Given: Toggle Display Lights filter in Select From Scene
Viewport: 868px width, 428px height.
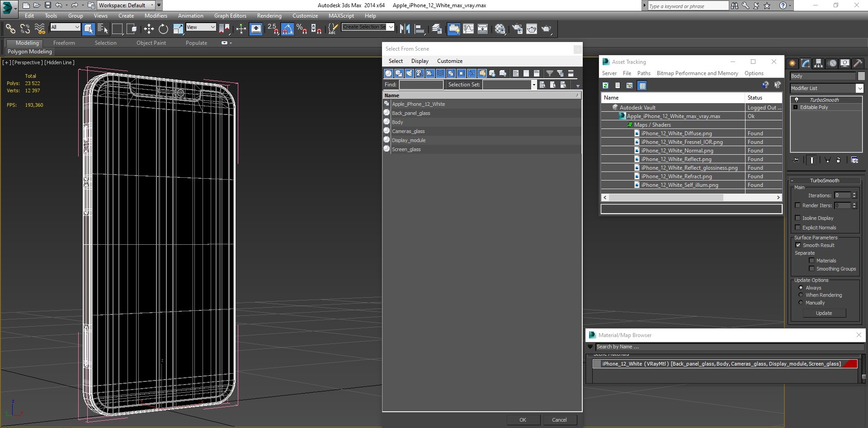Looking at the screenshot, I should tap(409, 73).
